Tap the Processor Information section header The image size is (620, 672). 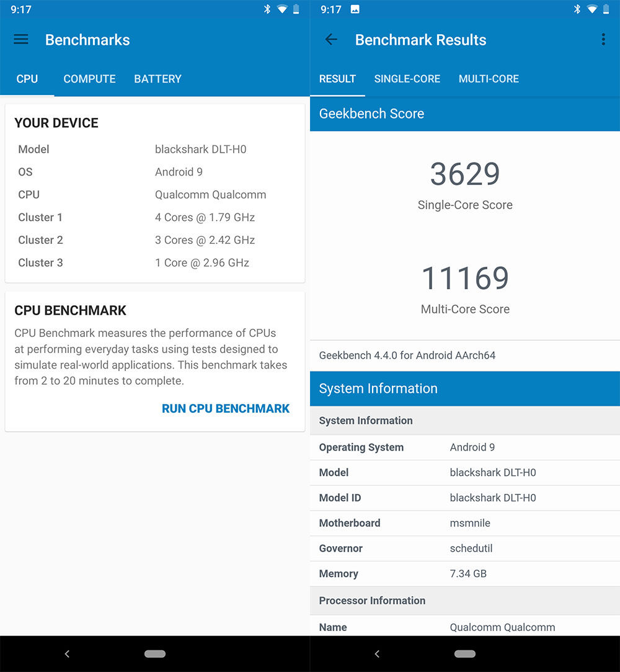click(x=465, y=601)
